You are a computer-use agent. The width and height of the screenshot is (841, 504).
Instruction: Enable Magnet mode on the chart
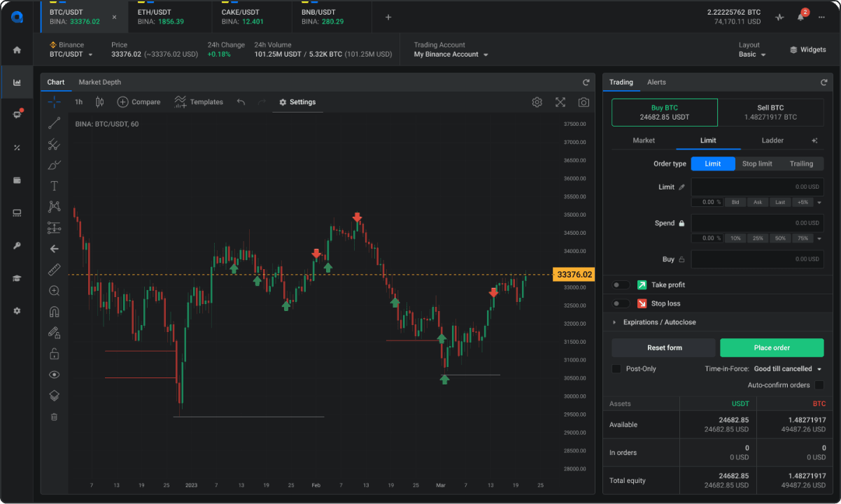click(54, 311)
